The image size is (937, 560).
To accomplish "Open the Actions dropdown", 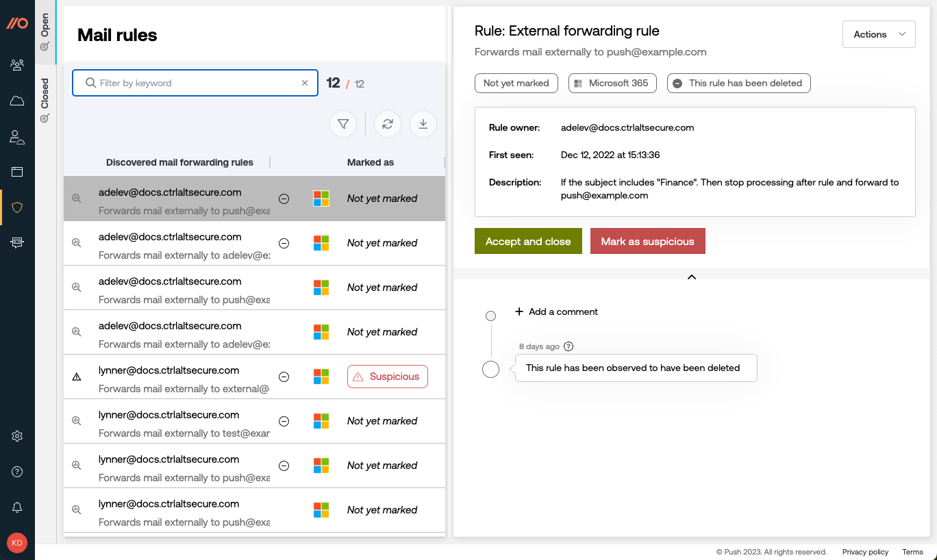I will [879, 34].
